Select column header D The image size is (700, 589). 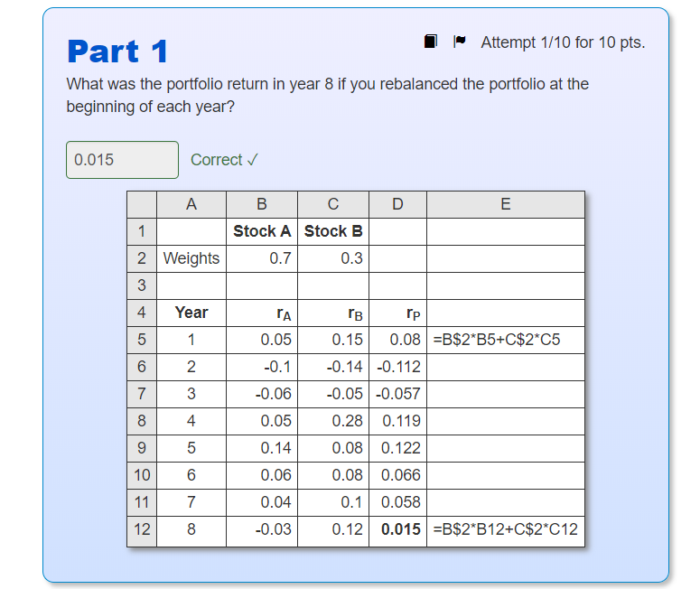pyautogui.click(x=397, y=204)
